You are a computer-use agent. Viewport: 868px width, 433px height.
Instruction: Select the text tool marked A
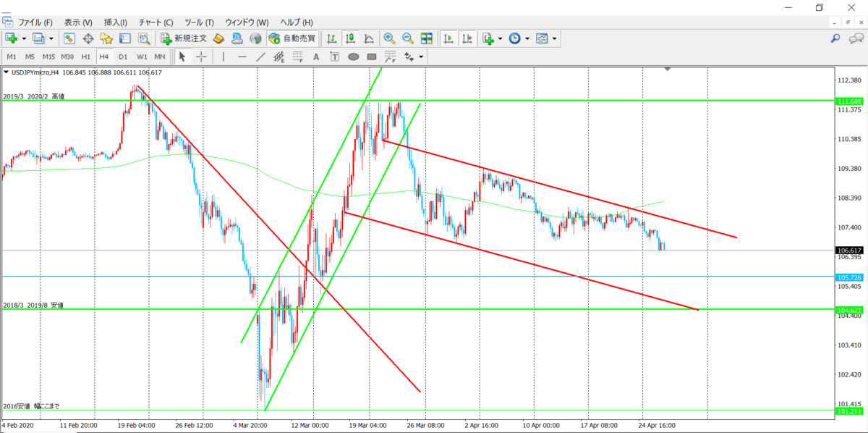[x=316, y=56]
